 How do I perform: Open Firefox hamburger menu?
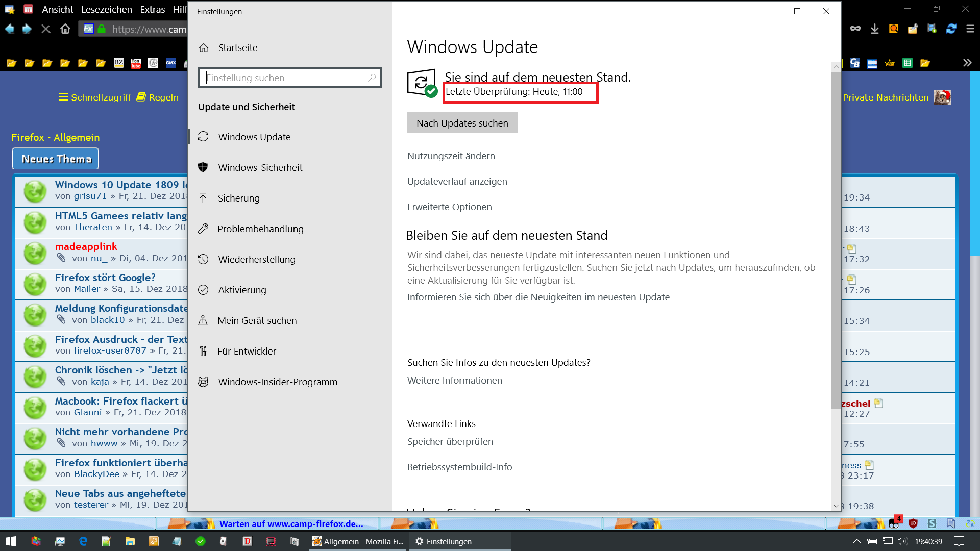970,29
